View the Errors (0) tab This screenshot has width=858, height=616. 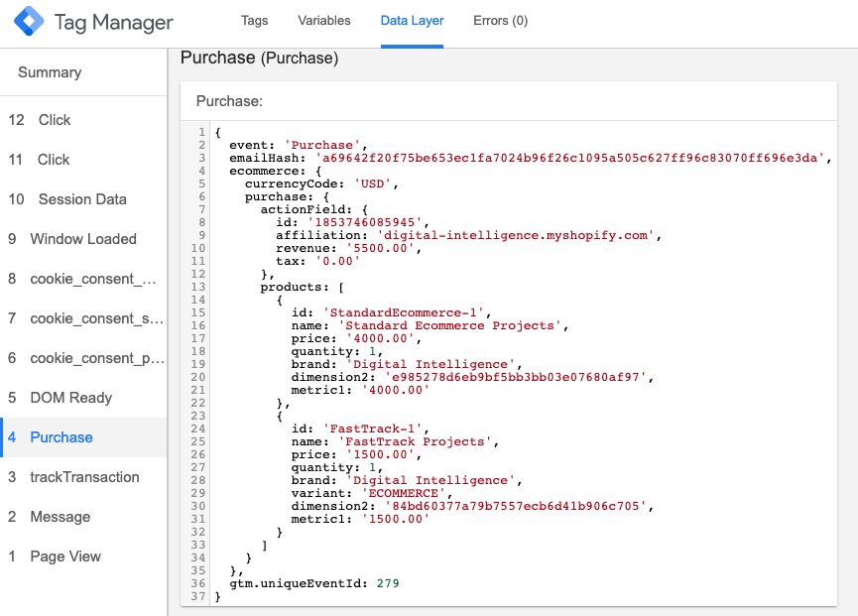coord(500,20)
